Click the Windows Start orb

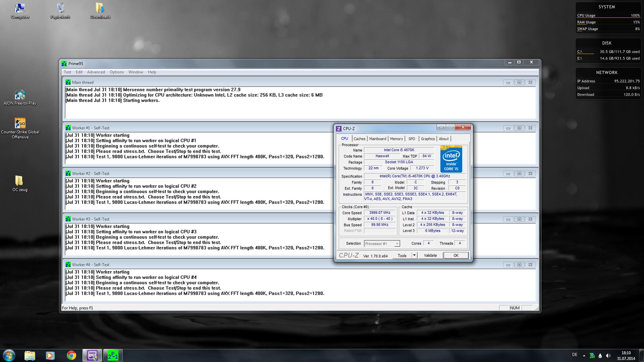(x=9, y=355)
